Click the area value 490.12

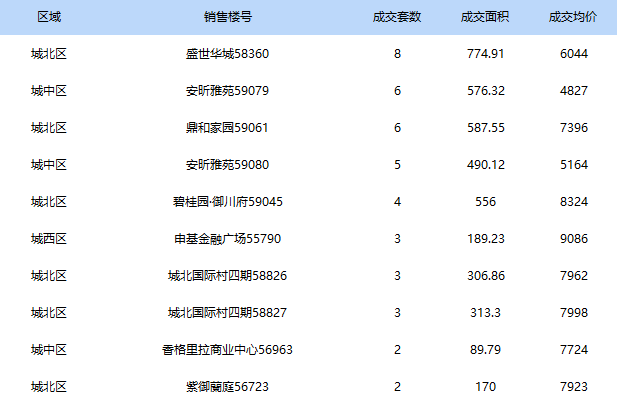pyautogui.click(x=486, y=165)
